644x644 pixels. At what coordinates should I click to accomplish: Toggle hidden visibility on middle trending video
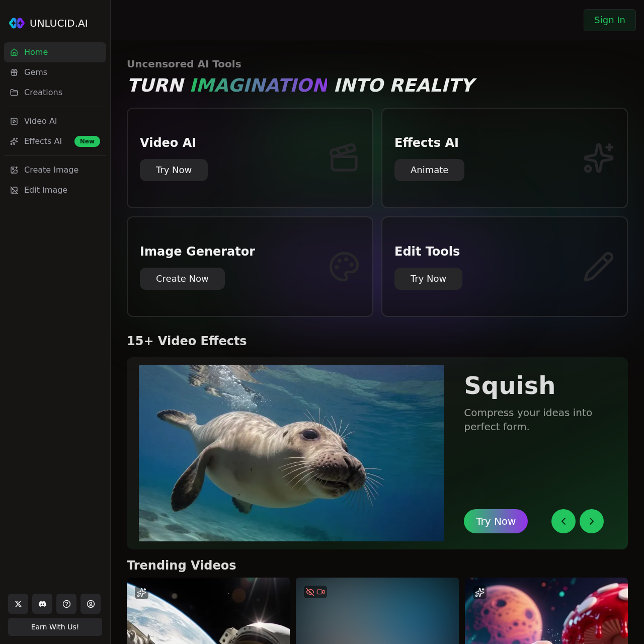click(310, 592)
